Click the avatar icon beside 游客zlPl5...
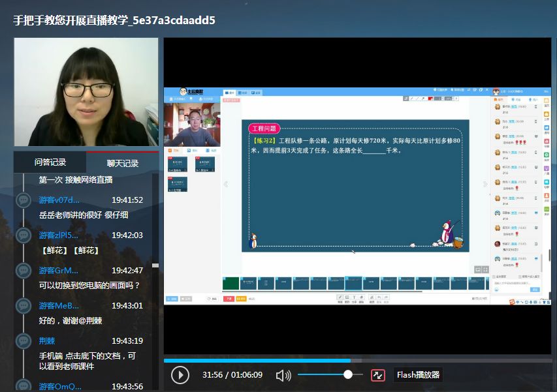Viewport: 557px width, 392px height. point(24,235)
